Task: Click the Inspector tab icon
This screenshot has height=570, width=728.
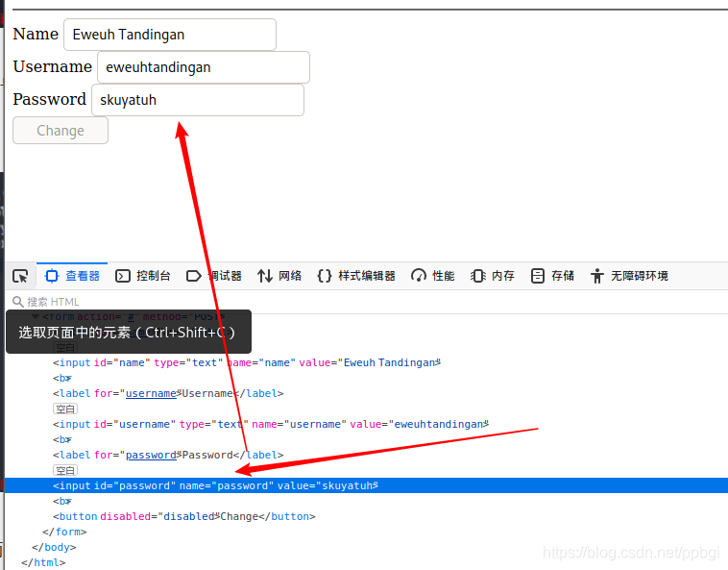Action: (x=52, y=276)
